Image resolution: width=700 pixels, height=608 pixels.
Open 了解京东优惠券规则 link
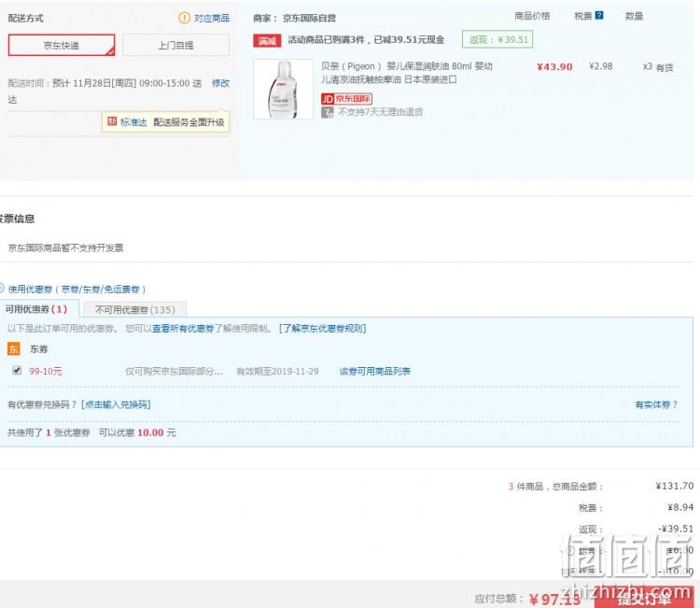[322, 329]
